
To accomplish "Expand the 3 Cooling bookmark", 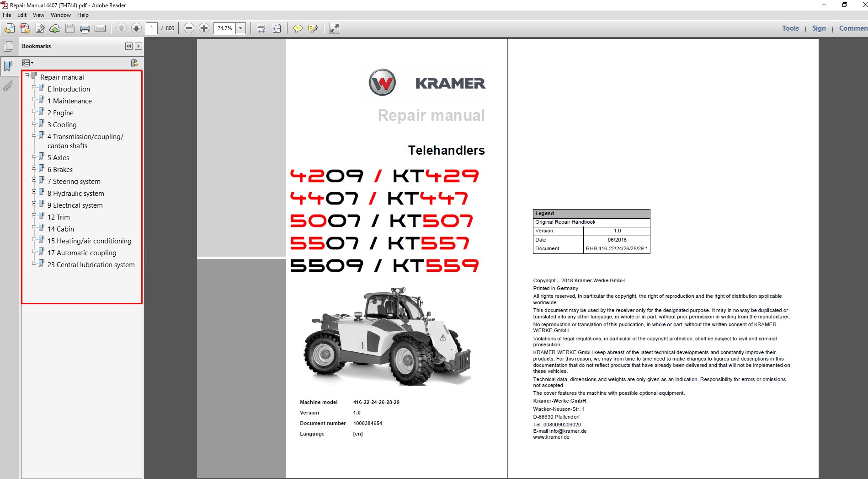I will [x=34, y=123].
